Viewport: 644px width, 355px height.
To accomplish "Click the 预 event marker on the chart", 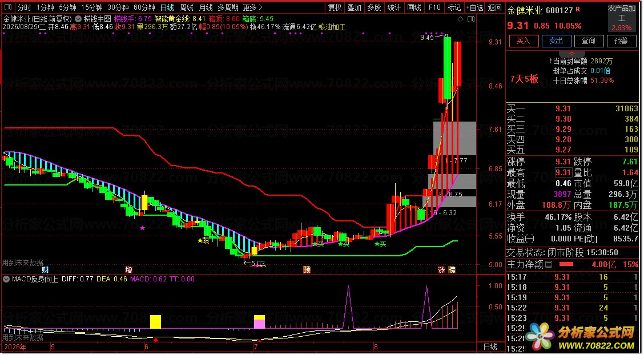I will coord(307,269).
